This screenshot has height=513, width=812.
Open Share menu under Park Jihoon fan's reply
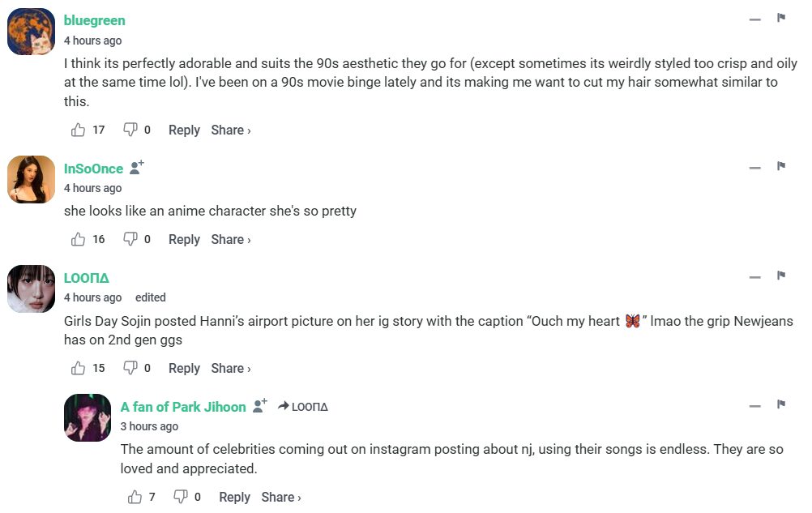281,497
